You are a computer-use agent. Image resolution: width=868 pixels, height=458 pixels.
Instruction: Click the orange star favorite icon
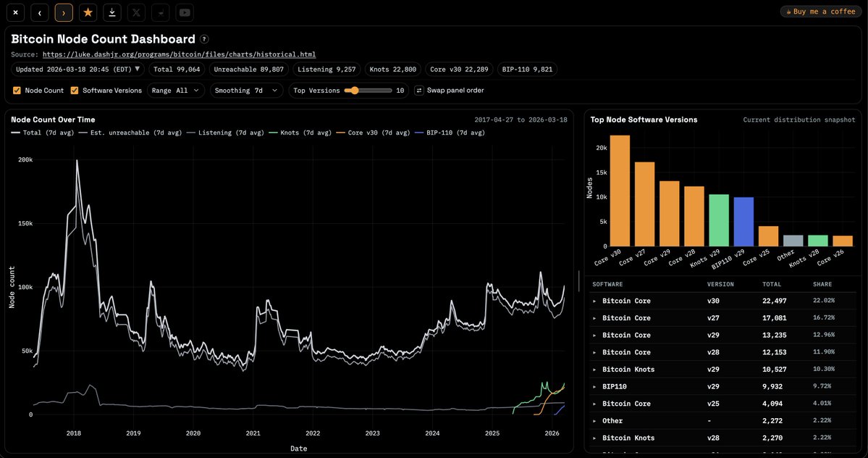88,12
